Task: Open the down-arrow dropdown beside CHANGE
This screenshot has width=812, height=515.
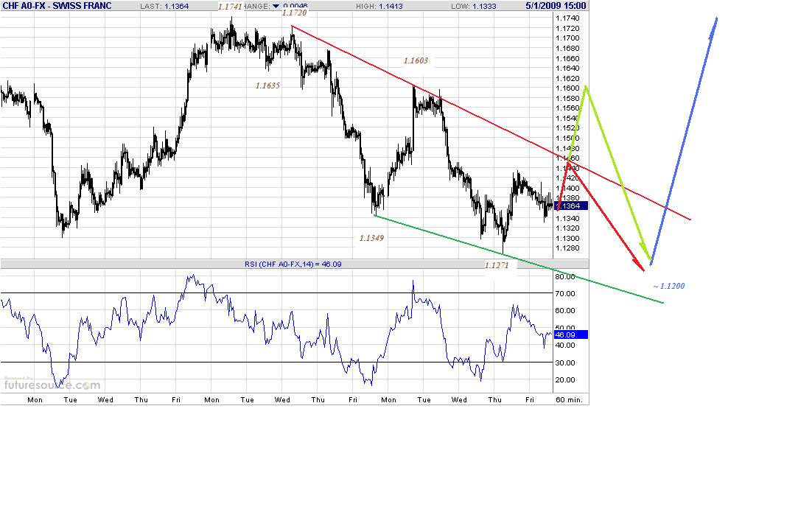Action: pos(276,6)
